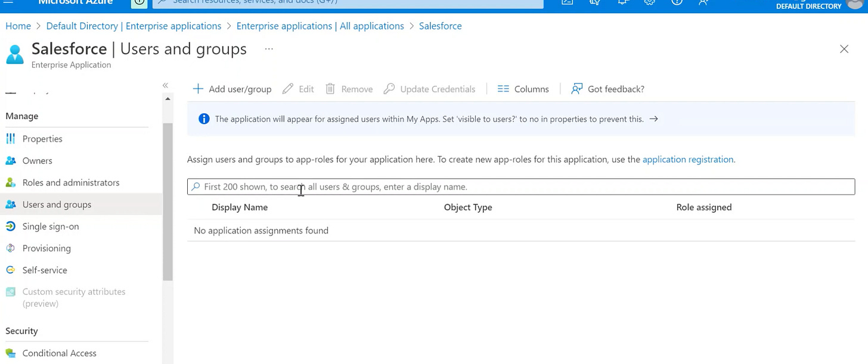
Task: Click the Manage section heading
Action: [22, 116]
